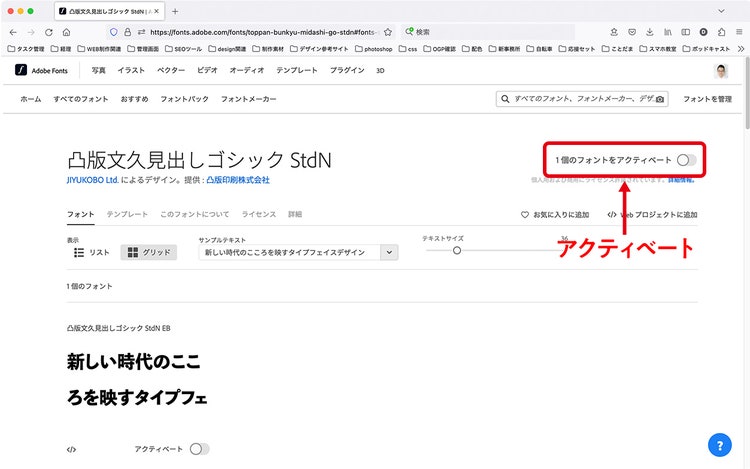Screen dimensions: 750x469
Task: Click the Adobe Fonts logo
Action: click(x=42, y=70)
